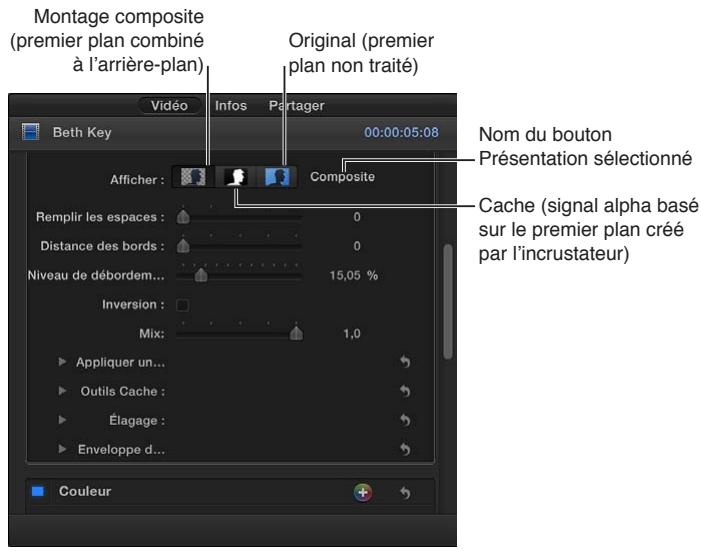Image resolution: width=701 pixels, height=551 pixels.
Task: Switch to the Vidéo tab
Action: 169,106
